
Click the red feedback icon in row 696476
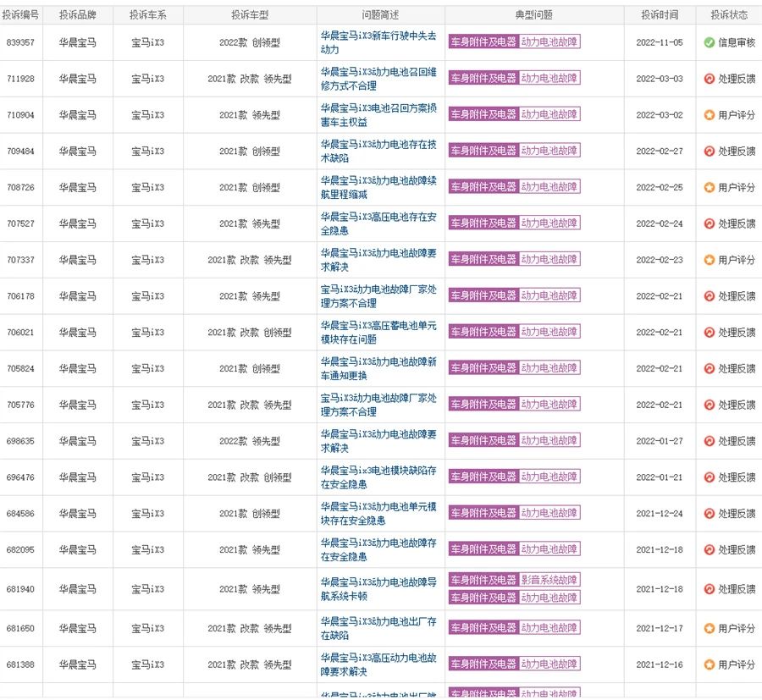click(709, 477)
